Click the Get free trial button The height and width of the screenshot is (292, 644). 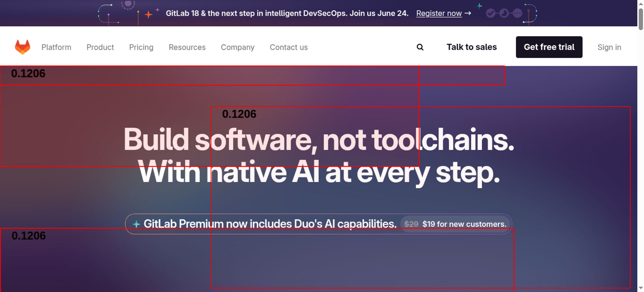coord(549,47)
